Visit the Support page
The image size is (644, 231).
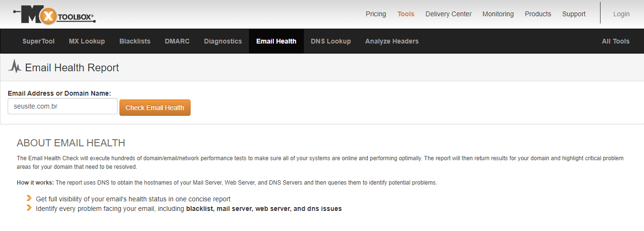[573, 14]
